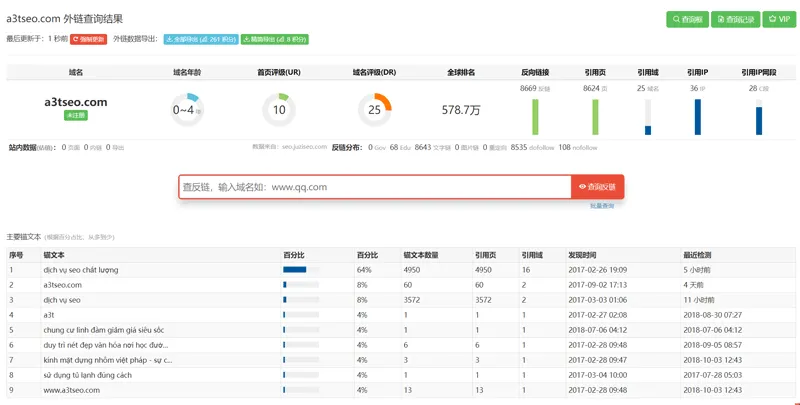
Task: Click the percentage bar in the a3tseo.com anchor row
Action: pos(301,285)
